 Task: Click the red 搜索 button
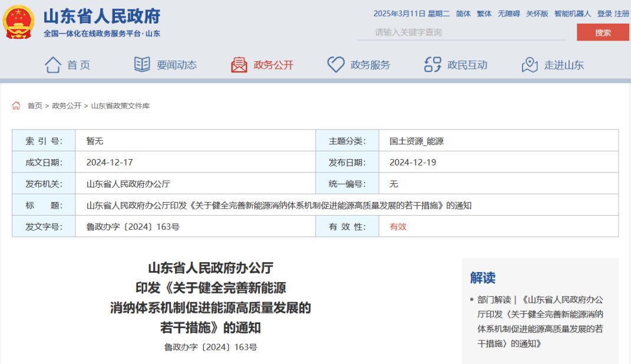pyautogui.click(x=603, y=32)
